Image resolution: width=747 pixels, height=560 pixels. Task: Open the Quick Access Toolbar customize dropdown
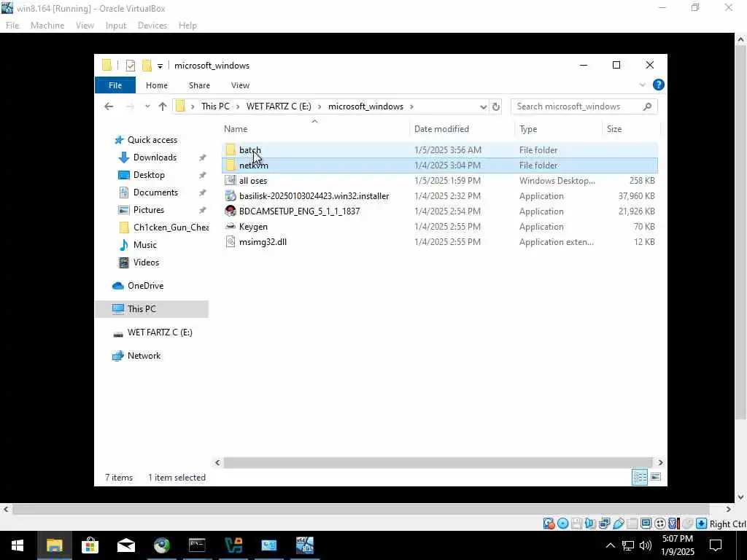tap(160, 66)
